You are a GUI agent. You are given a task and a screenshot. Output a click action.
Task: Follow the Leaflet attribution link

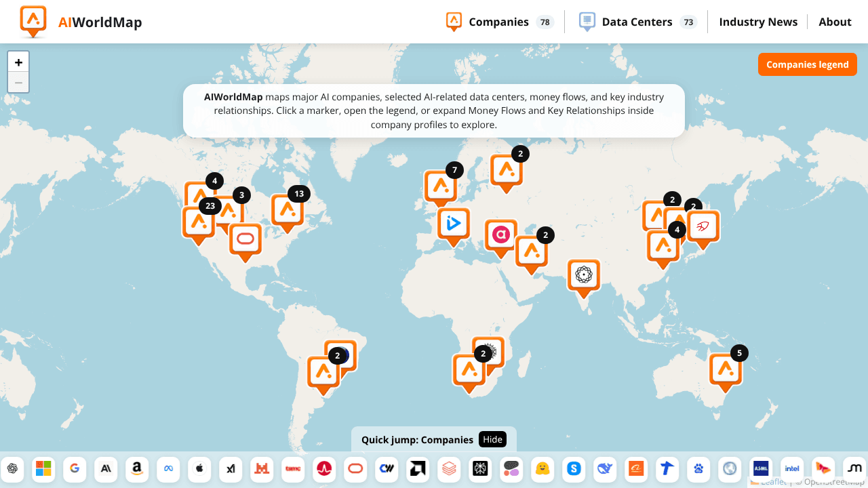click(x=774, y=482)
